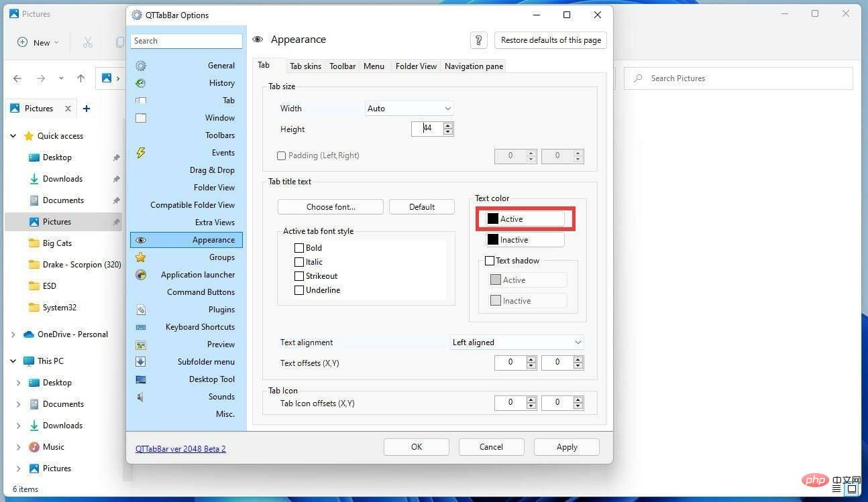Open the Folder View tab of Appearance

point(416,66)
